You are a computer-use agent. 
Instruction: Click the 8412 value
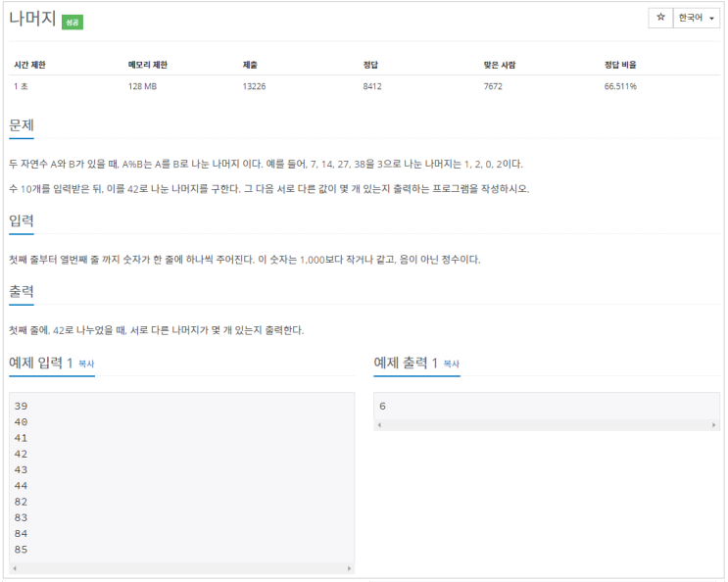coord(372,86)
